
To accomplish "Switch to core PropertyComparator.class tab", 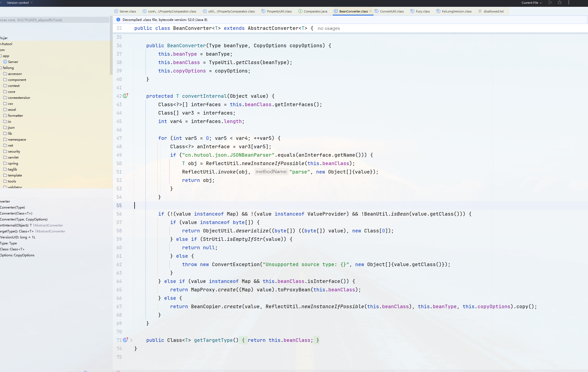I will point(169,11).
